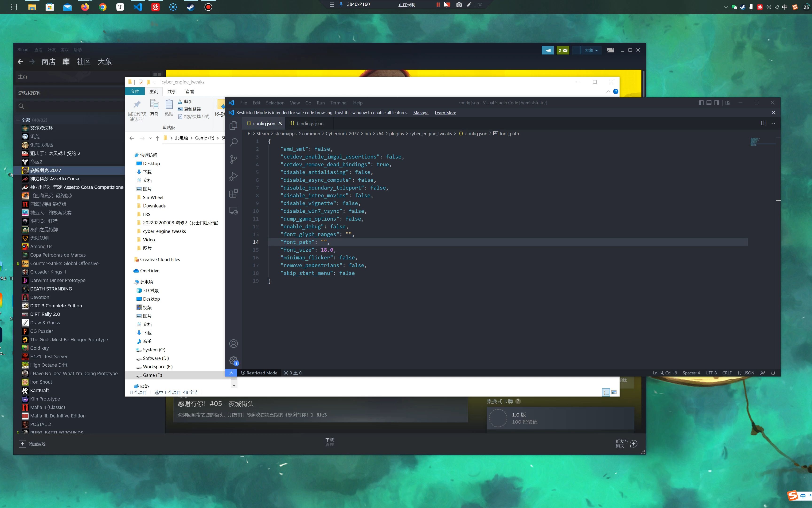Select 赛博朋克 2077 in Steam library
Image resolution: width=812 pixels, height=508 pixels.
(70, 170)
